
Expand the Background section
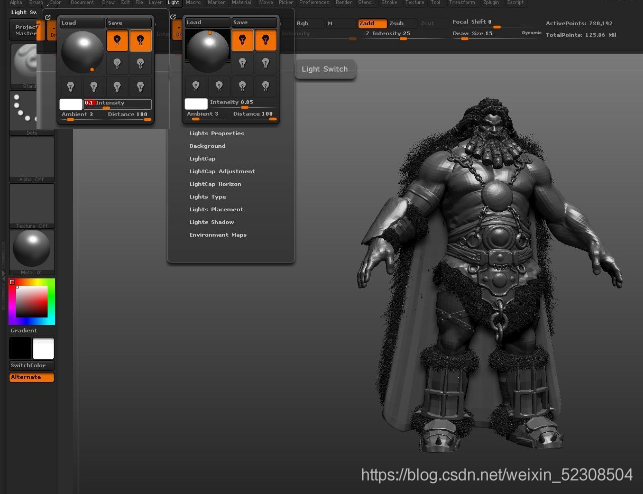(207, 146)
